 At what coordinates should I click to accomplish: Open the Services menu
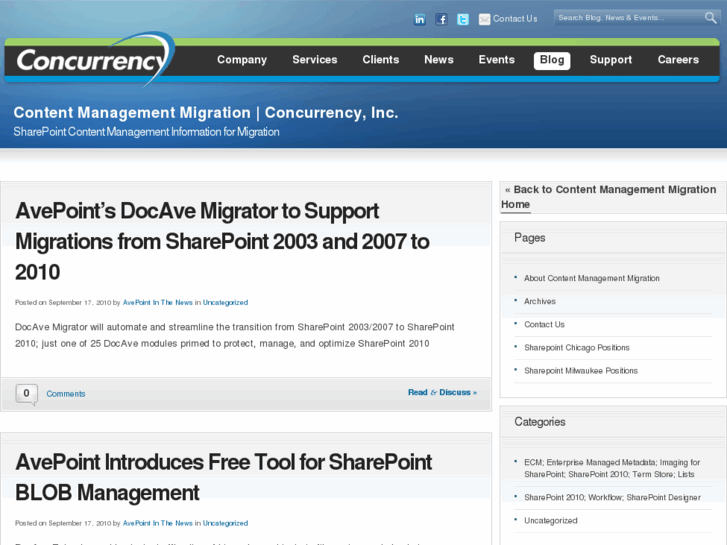[314, 60]
